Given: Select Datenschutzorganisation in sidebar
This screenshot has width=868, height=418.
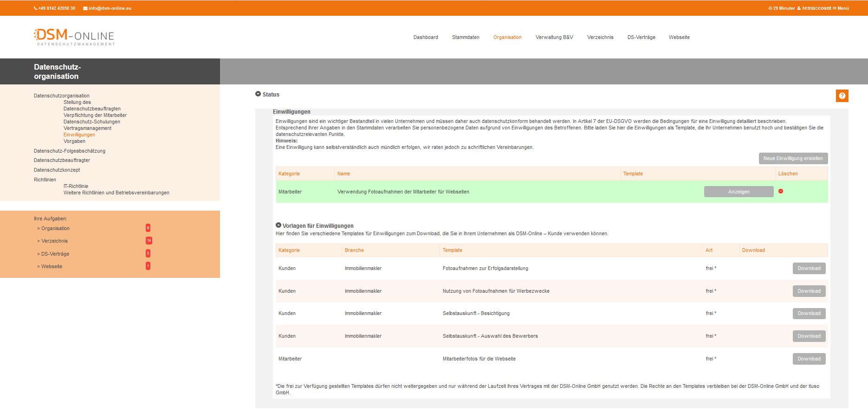Looking at the screenshot, I should 62,96.
